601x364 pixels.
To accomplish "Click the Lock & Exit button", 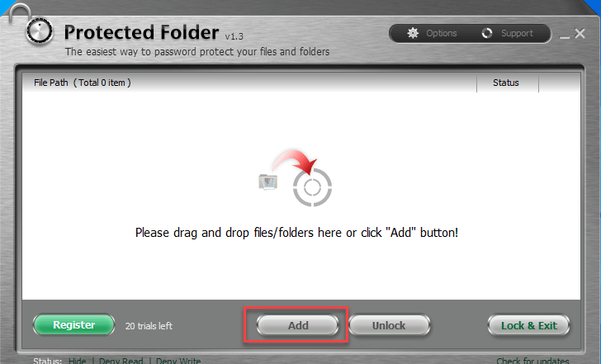I will [x=528, y=325].
